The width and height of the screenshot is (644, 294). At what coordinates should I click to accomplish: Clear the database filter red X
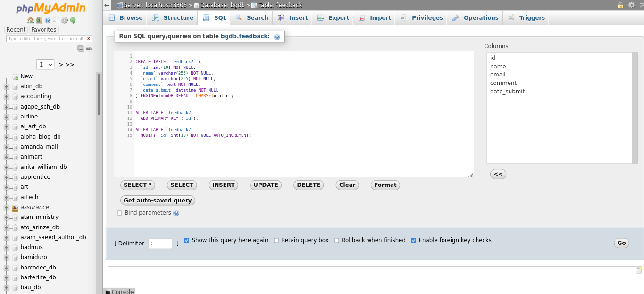89,39
